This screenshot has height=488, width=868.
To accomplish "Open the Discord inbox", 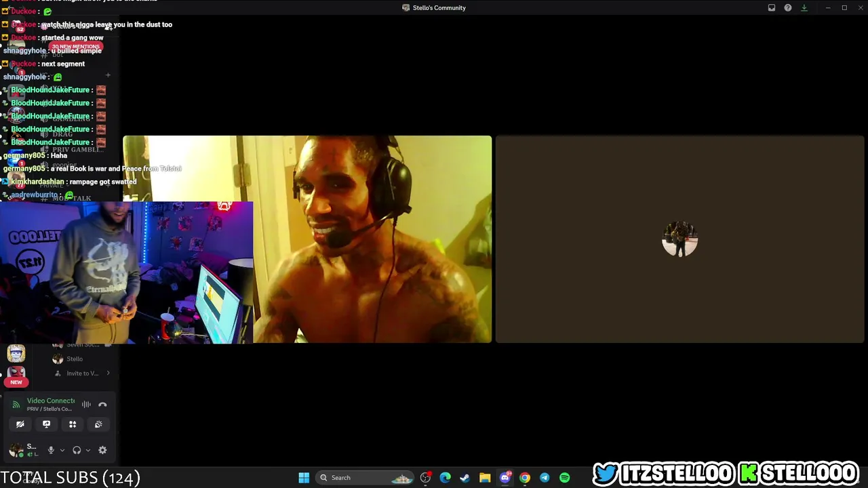I will [x=772, y=8].
